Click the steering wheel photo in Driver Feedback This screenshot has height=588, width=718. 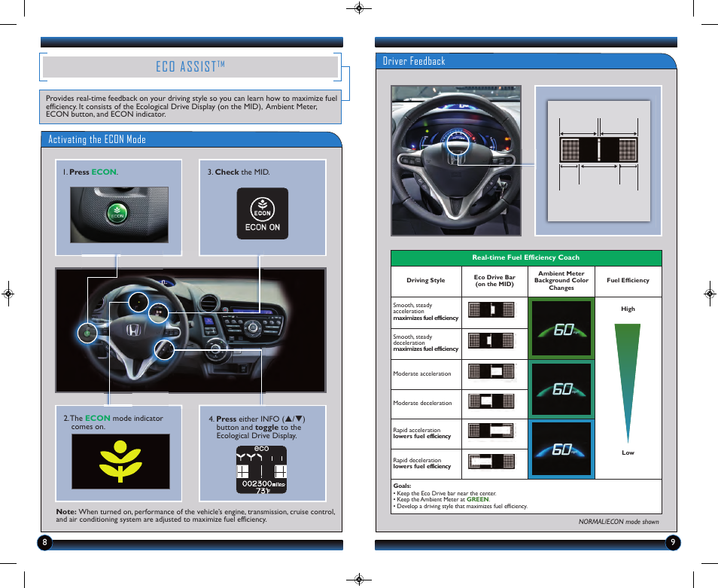tap(456, 160)
